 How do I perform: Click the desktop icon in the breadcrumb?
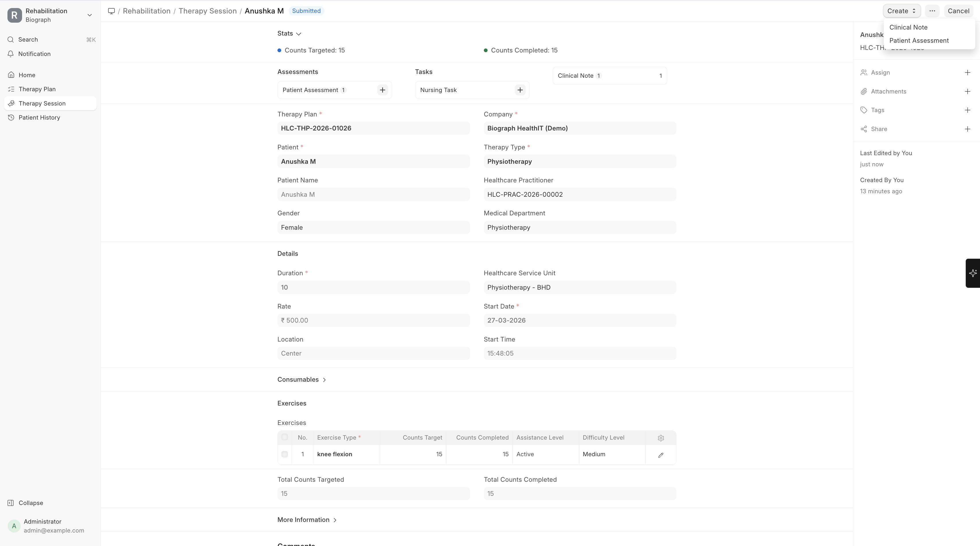tap(112, 11)
